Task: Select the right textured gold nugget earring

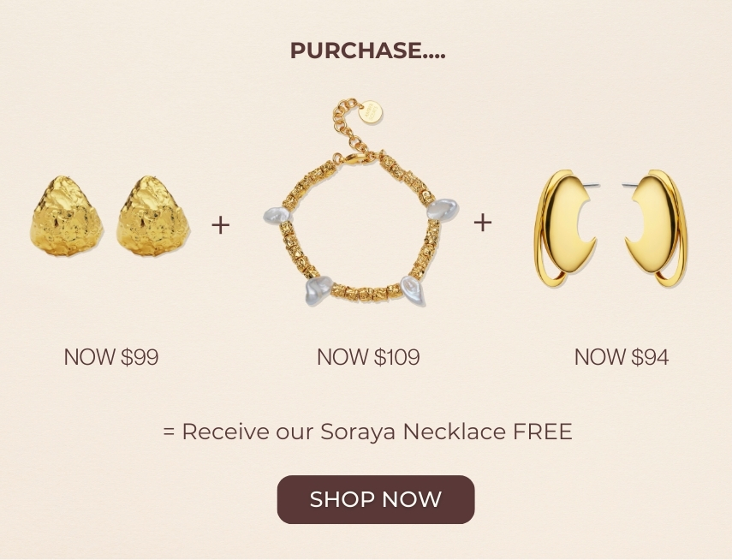Action: (153, 217)
